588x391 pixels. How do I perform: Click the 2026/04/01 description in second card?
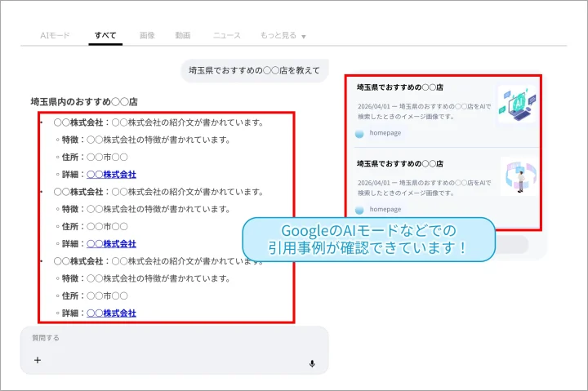424,188
